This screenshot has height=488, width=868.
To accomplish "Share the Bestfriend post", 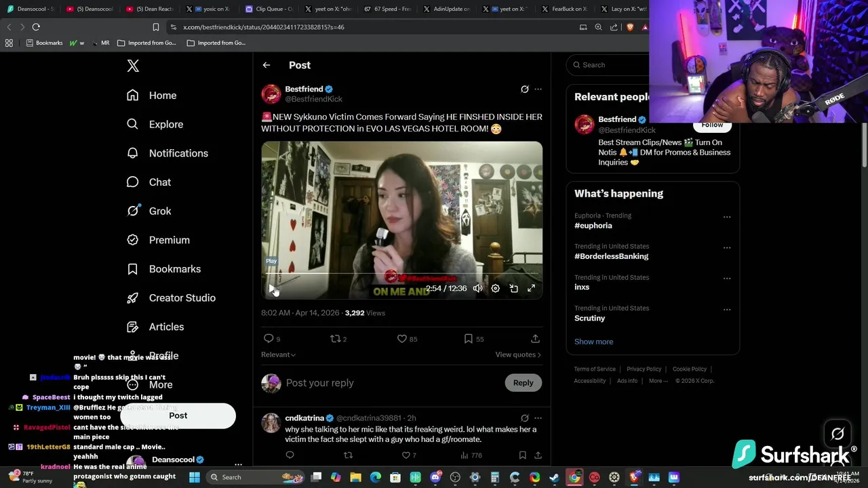I will (535, 338).
